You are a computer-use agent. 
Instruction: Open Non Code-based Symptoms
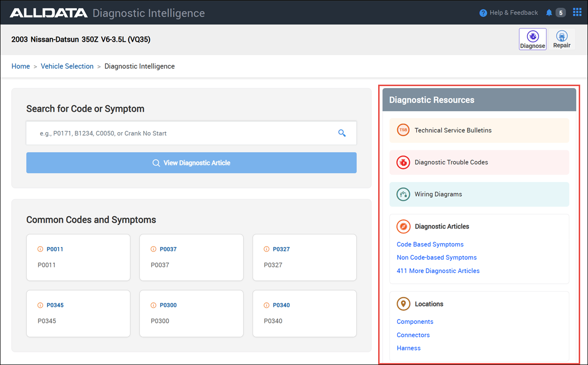pyautogui.click(x=436, y=257)
